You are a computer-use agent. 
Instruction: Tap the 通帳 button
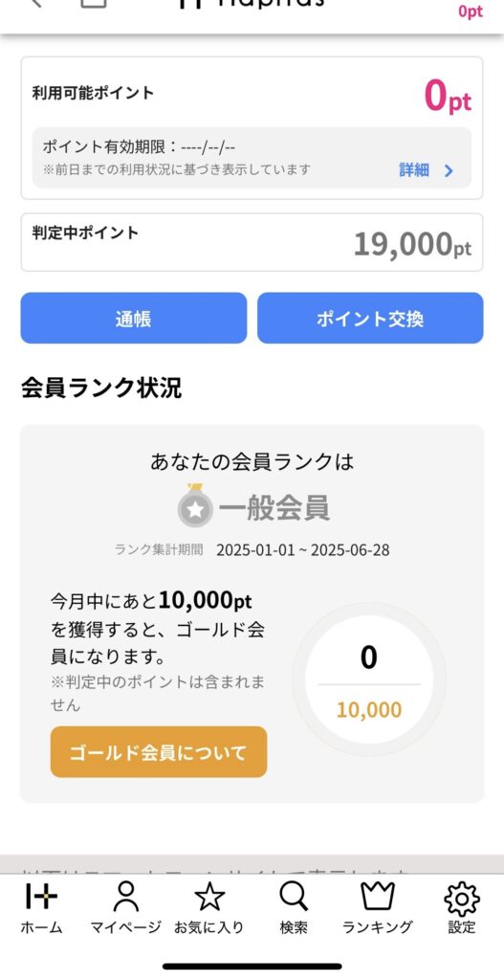coord(134,318)
